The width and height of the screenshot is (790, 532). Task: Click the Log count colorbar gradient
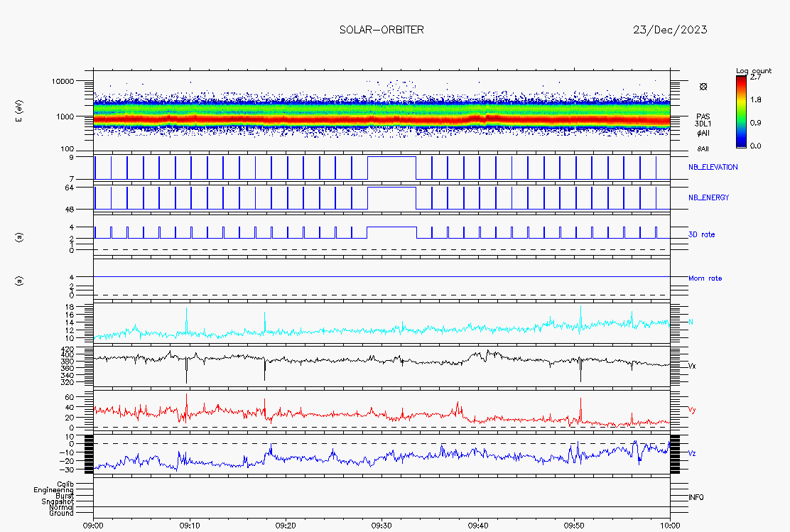point(741,112)
